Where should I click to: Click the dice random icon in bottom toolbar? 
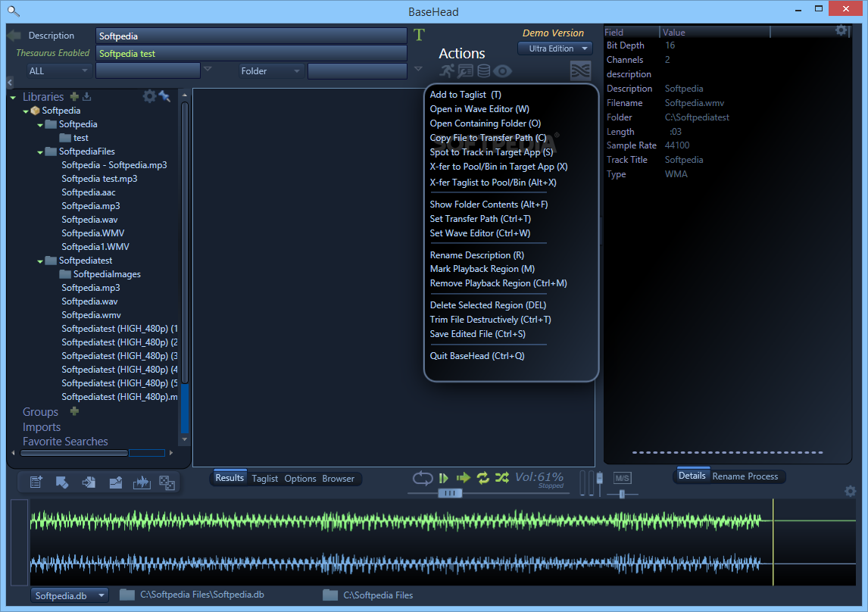click(x=167, y=482)
